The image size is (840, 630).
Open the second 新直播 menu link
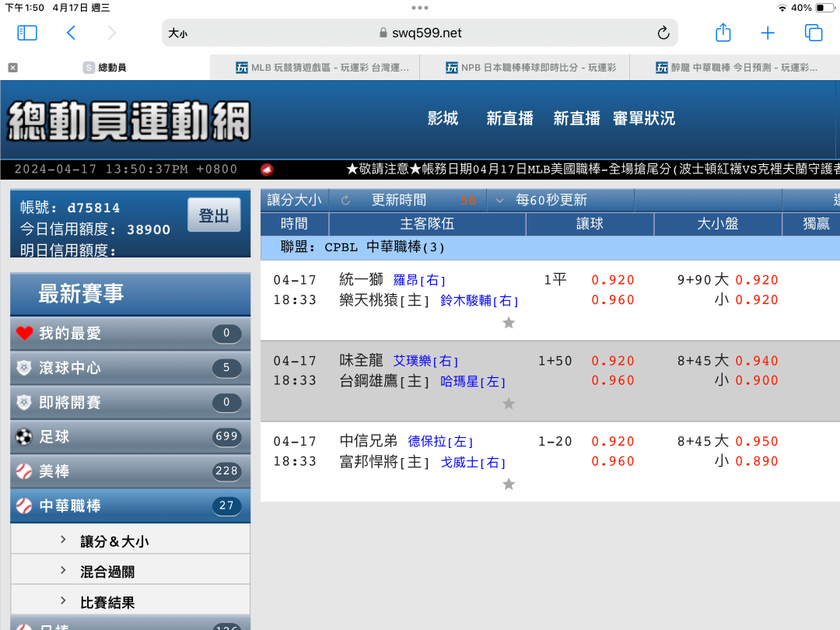tap(576, 118)
